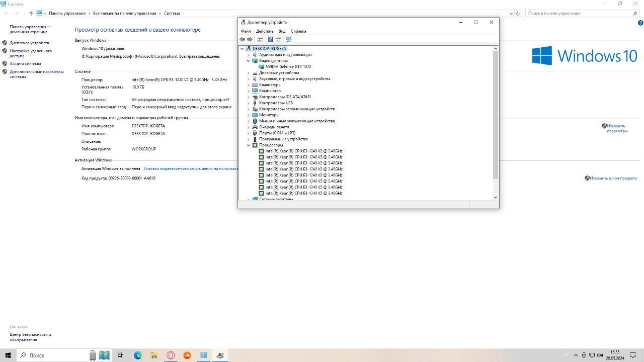The image size is (644, 362).
Task: Expand the Контроллеры запоминающих устройств category
Action: point(249,109)
